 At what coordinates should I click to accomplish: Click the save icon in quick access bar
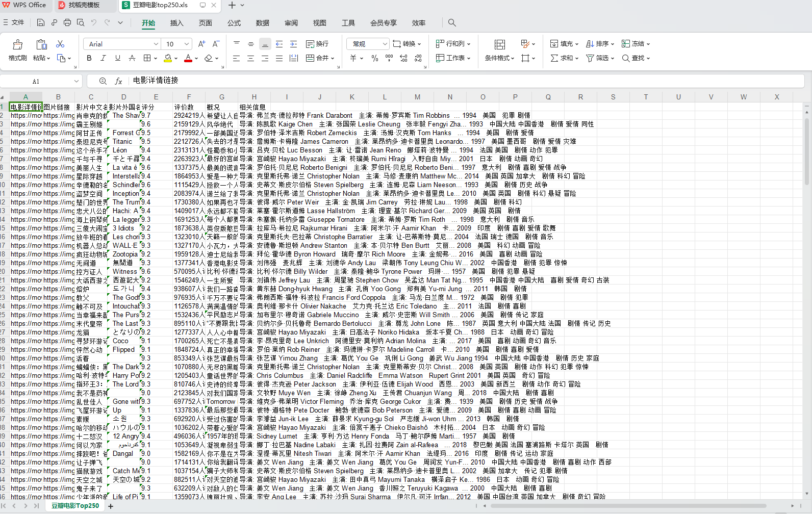(41, 22)
